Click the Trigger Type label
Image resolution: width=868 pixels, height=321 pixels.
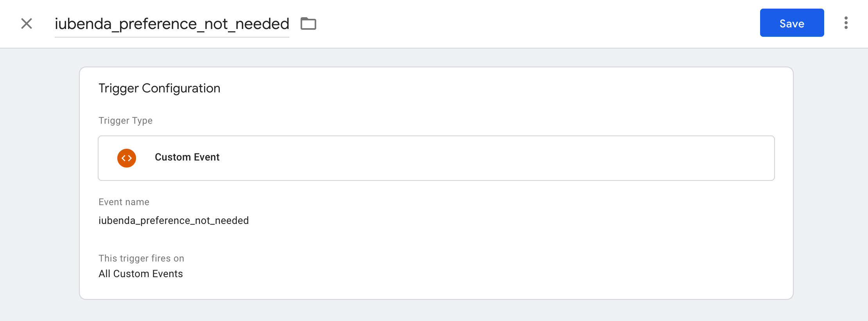tap(125, 121)
